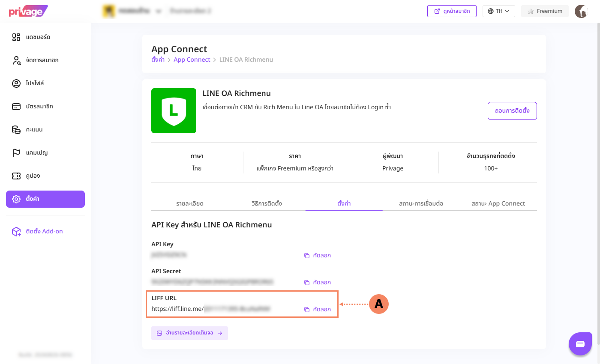This screenshot has height=364, width=600.
Task: Click the ถอนการติดตั้ง uninstall button
Action: [x=512, y=111]
